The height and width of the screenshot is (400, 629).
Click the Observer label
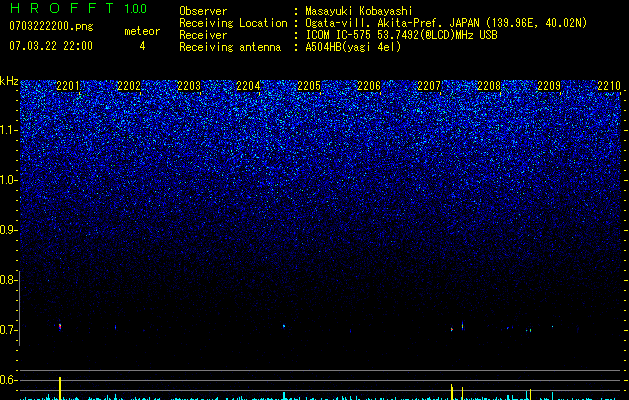coord(203,11)
